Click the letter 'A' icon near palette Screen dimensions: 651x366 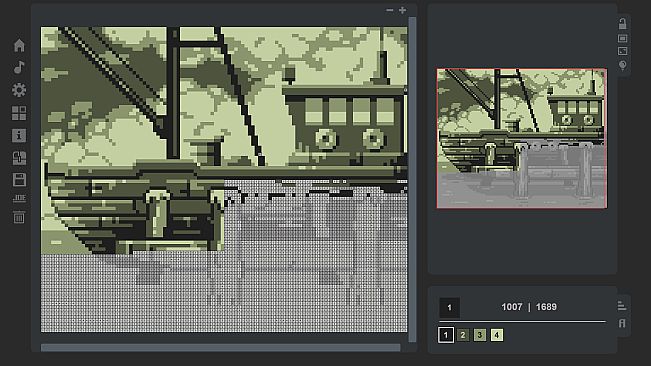click(622, 323)
